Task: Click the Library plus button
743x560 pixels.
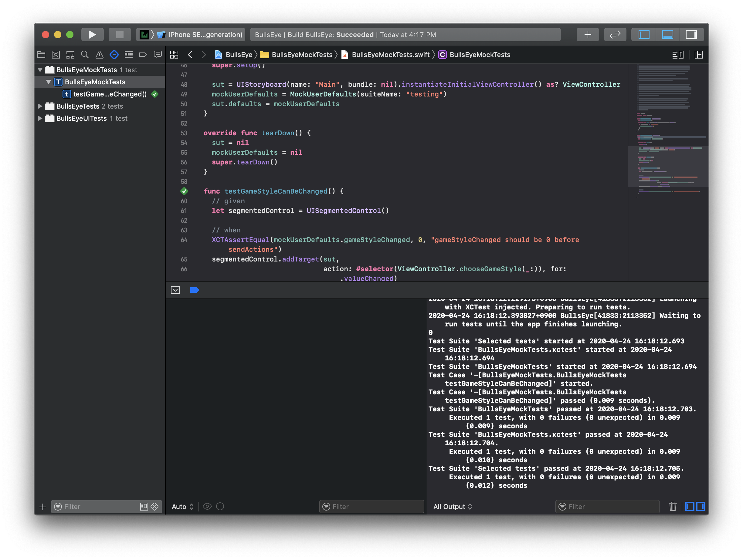Action: tap(588, 35)
